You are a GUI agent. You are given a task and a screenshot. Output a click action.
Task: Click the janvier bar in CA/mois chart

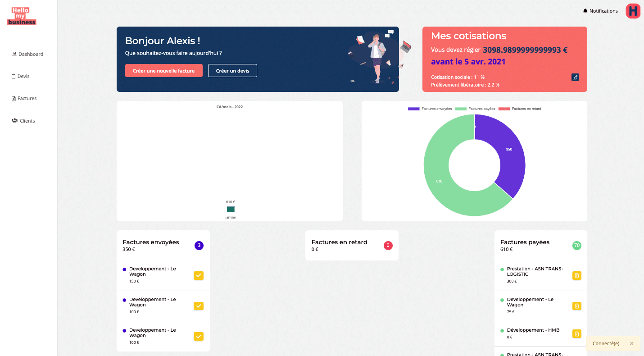pos(231,210)
